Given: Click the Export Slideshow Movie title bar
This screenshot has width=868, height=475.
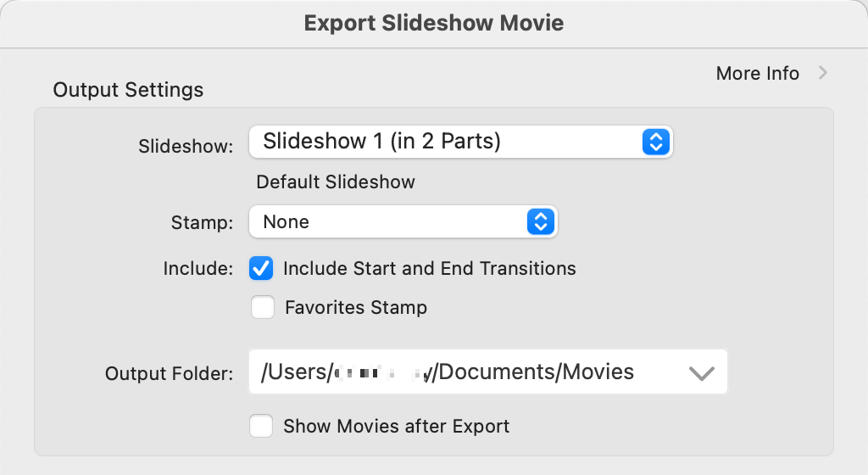Looking at the screenshot, I should coord(434,23).
